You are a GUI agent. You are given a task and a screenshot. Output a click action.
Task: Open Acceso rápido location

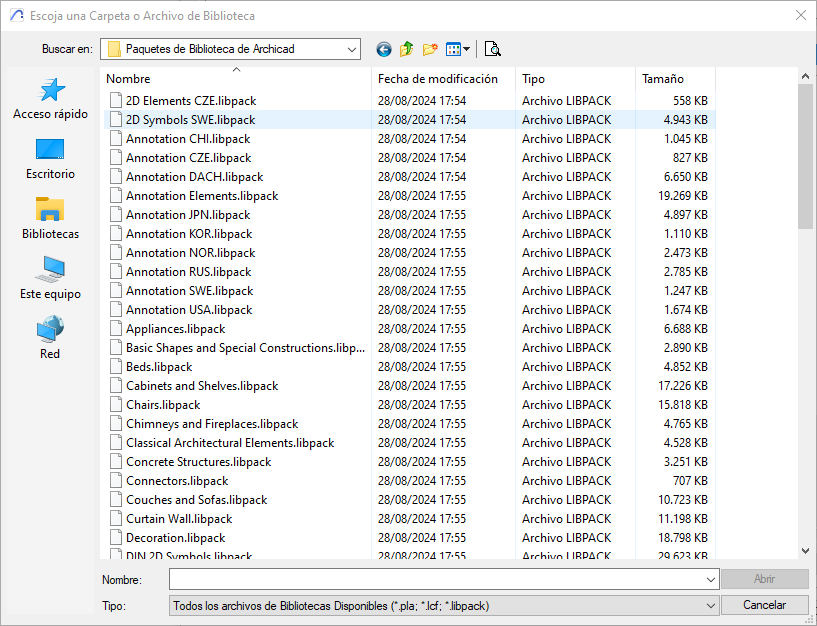tap(51, 99)
